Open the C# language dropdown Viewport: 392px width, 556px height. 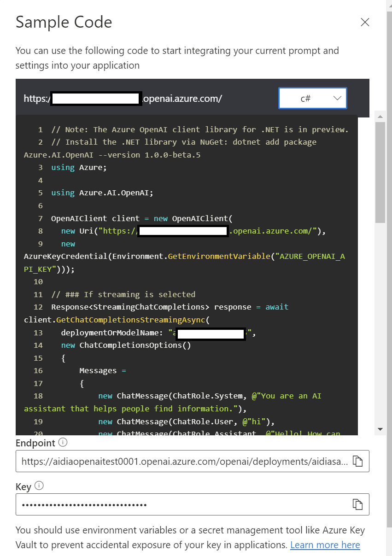pos(312,98)
